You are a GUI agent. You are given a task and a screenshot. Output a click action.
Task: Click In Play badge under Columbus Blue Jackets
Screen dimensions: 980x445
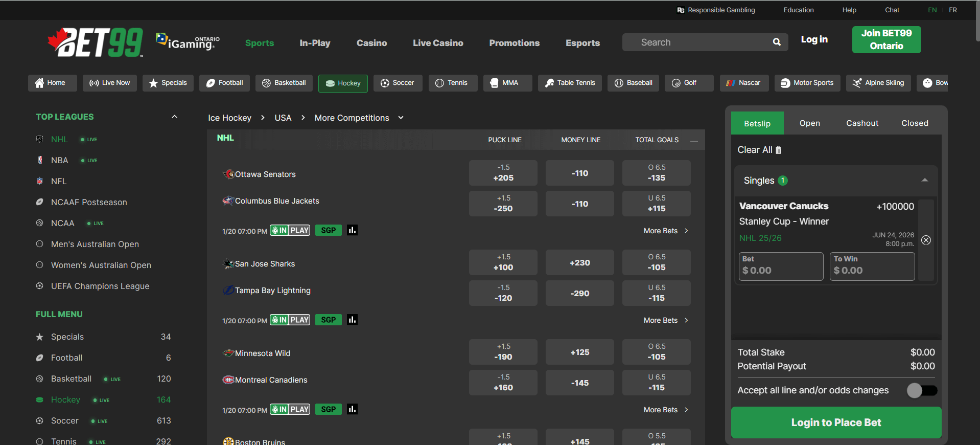(x=290, y=230)
